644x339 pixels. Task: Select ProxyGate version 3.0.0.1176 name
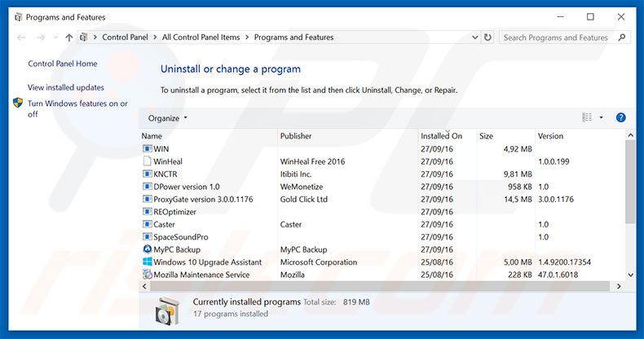pos(203,199)
